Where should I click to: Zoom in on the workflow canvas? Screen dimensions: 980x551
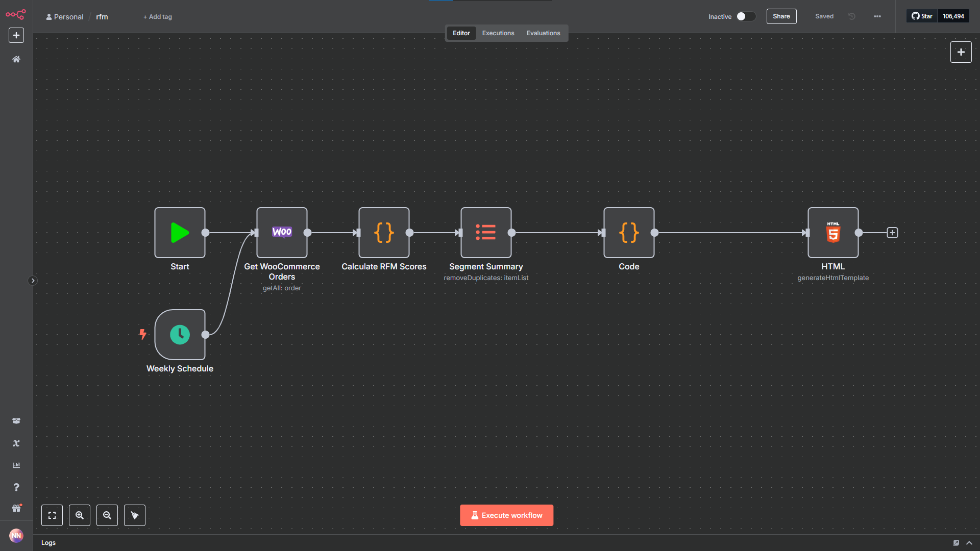pos(80,515)
